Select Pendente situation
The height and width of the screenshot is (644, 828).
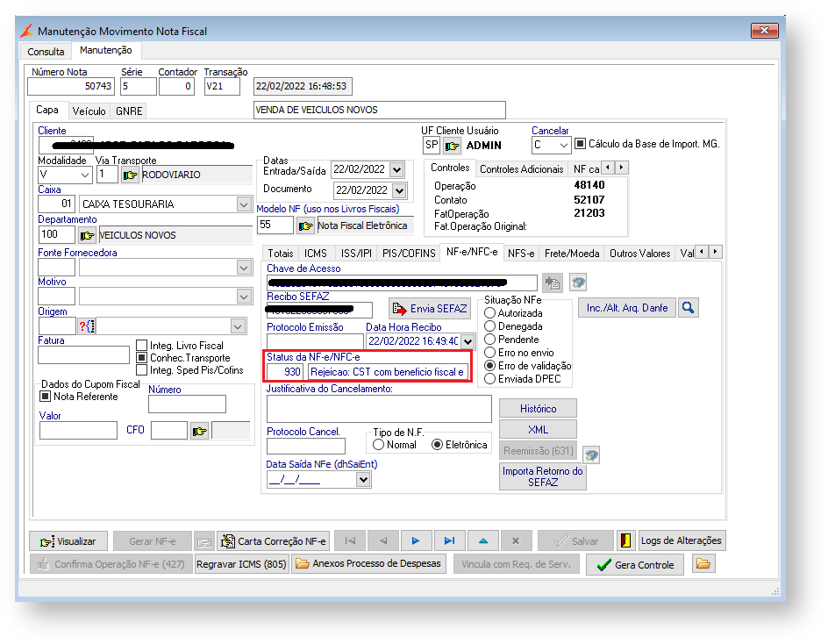(x=489, y=340)
